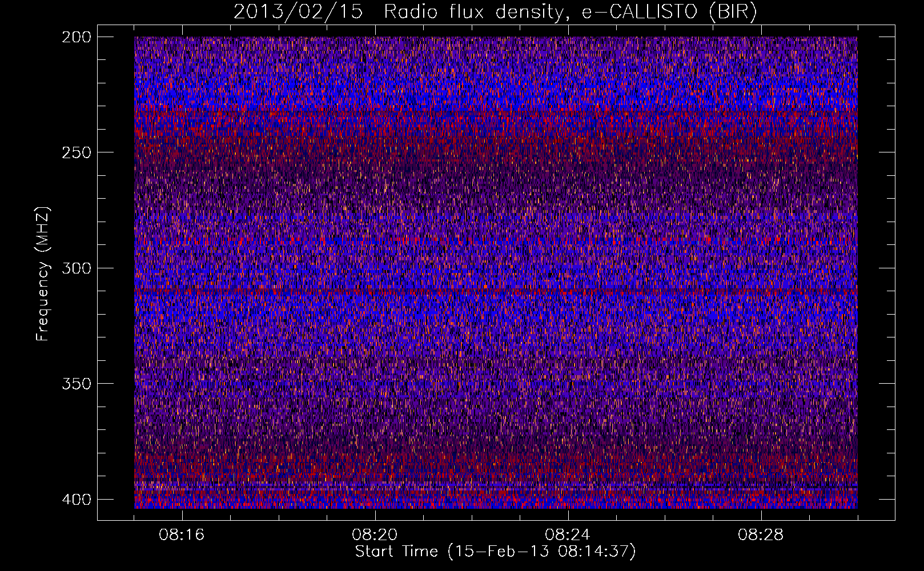Image resolution: width=924 pixels, height=571 pixels.
Task: Click the 08:20 time tick label
Action: [x=375, y=535]
